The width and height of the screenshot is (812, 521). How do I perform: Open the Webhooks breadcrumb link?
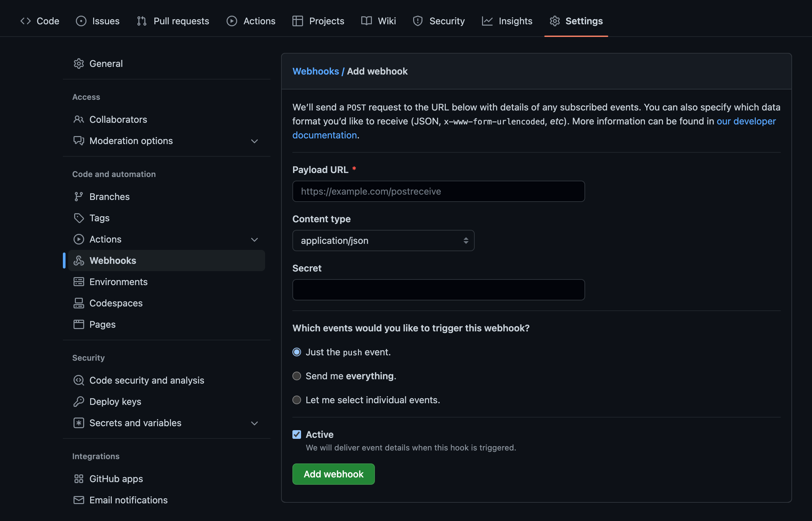pos(315,72)
